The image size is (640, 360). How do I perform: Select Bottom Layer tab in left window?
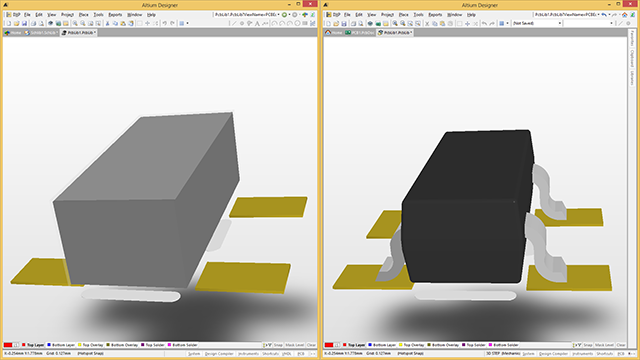point(61,345)
